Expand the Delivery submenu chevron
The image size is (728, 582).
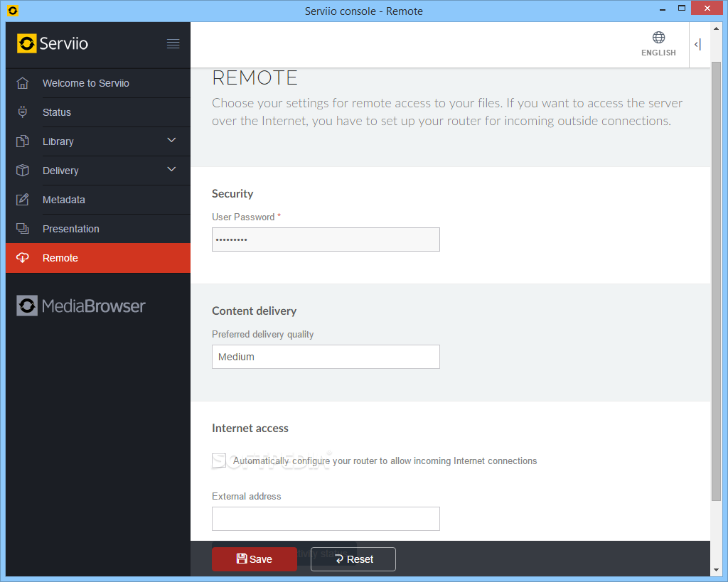(x=171, y=169)
